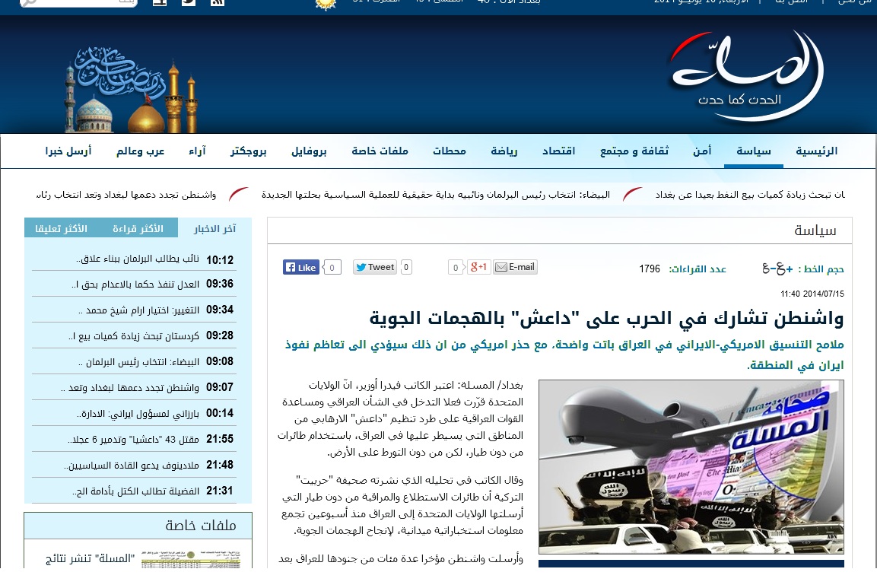The width and height of the screenshot is (877, 588).
Task: Click the Google +1 button
Action: (x=478, y=267)
